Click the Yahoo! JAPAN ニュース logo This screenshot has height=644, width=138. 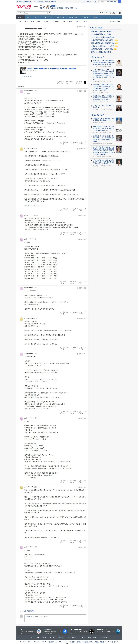(28, 7)
